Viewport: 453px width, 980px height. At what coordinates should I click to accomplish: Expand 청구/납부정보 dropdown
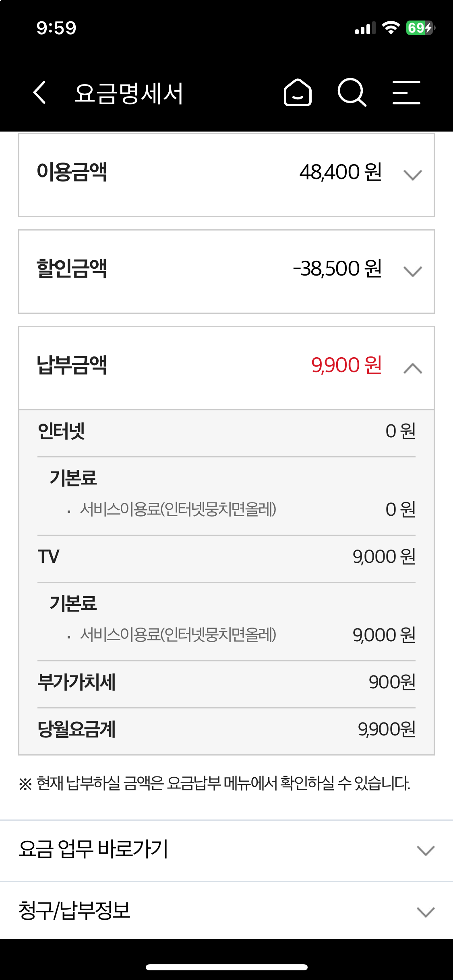[425, 912]
